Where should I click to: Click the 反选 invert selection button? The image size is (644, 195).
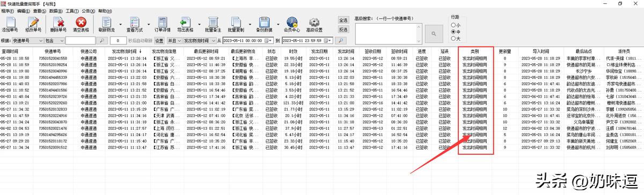click(x=343, y=29)
